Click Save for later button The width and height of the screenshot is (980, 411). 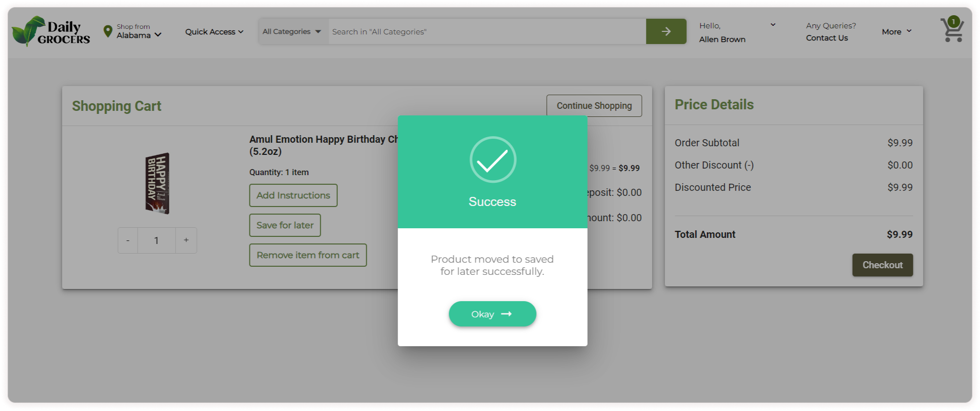click(285, 225)
